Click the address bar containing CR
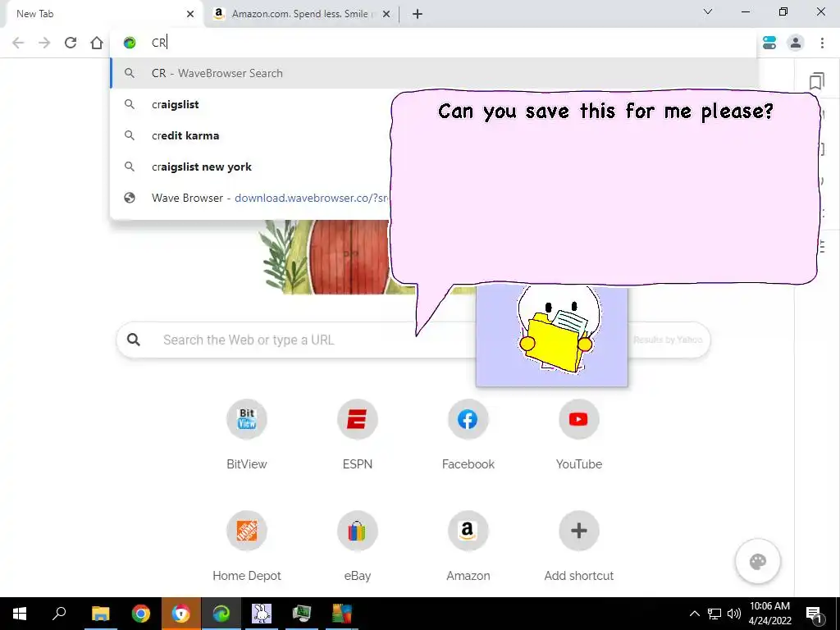 [434, 43]
